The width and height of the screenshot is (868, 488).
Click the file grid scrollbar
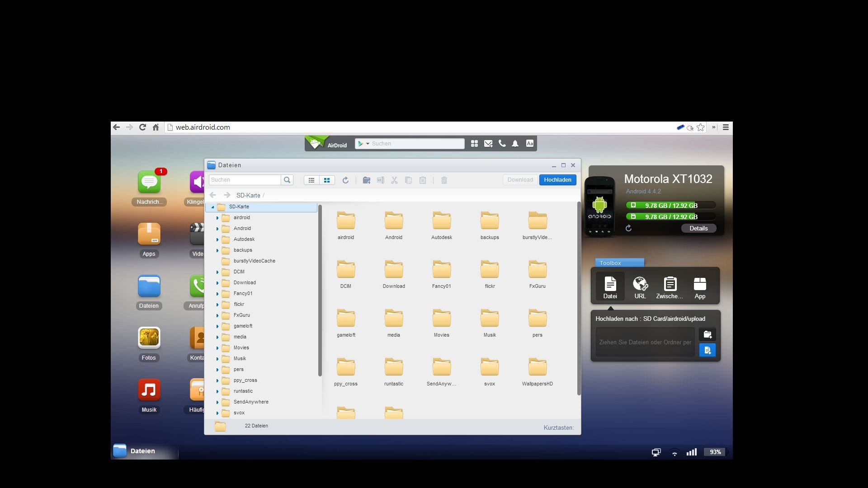coord(579,299)
